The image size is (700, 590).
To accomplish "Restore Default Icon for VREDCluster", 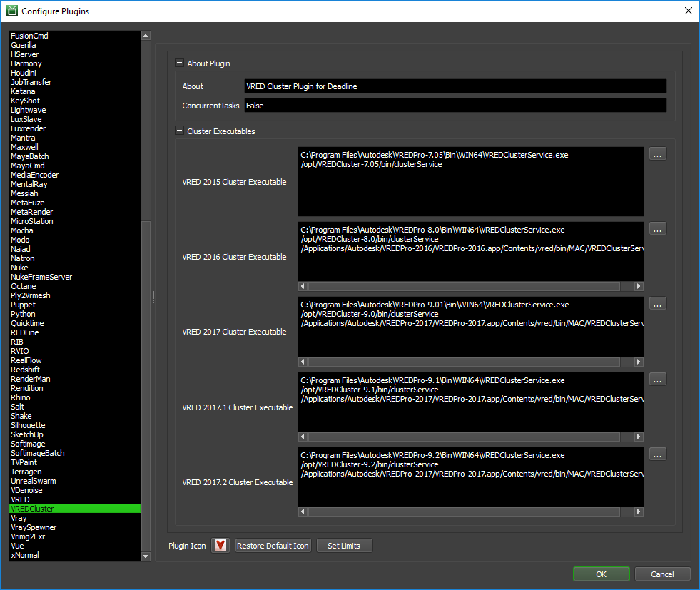I will coord(273,545).
